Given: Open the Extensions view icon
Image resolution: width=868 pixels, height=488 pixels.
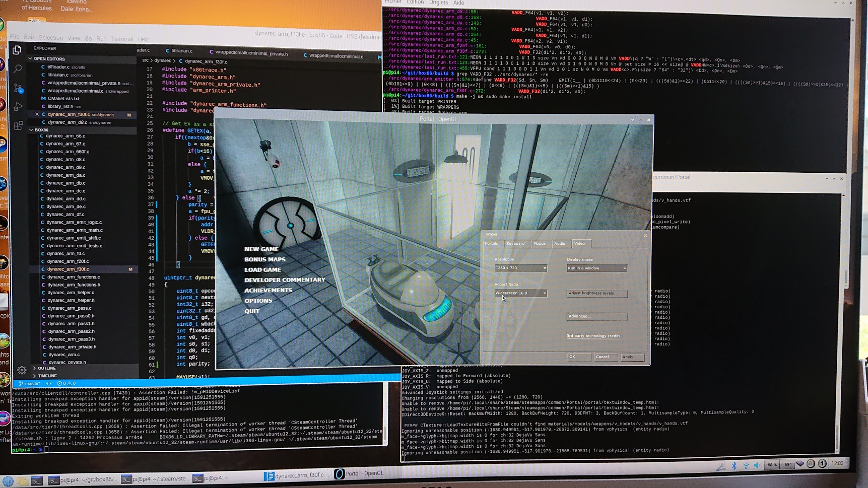Looking at the screenshot, I should pos(18,125).
